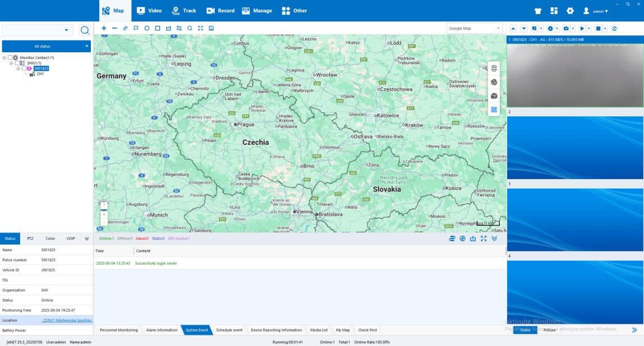
Task: Open the Google Map type dropdown
Action: (475, 29)
